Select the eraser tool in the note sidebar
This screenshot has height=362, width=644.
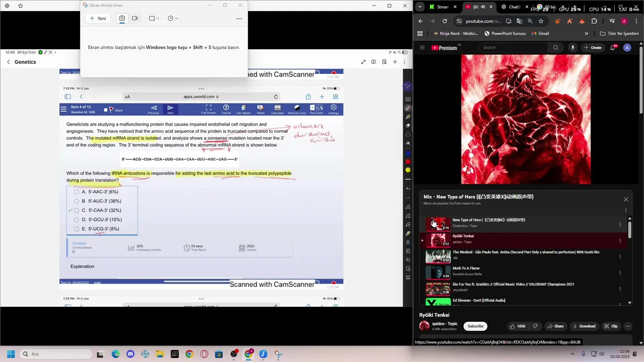[x=408, y=125]
